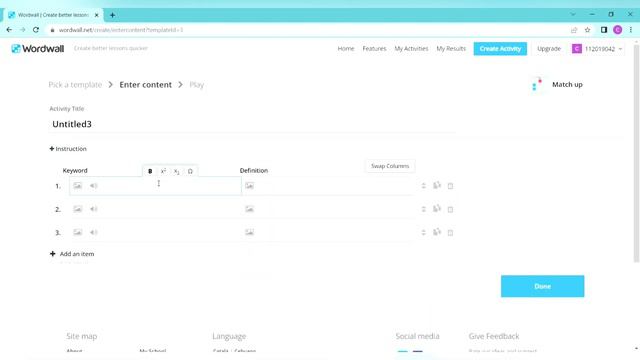This screenshot has width=640, height=360.
Task: Go to Home in the navigation
Action: (346, 49)
